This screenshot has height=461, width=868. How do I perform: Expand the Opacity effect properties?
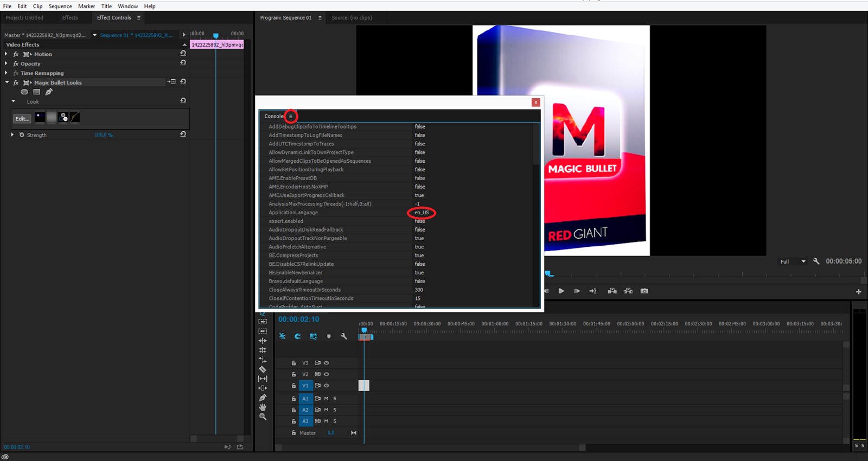click(6, 63)
